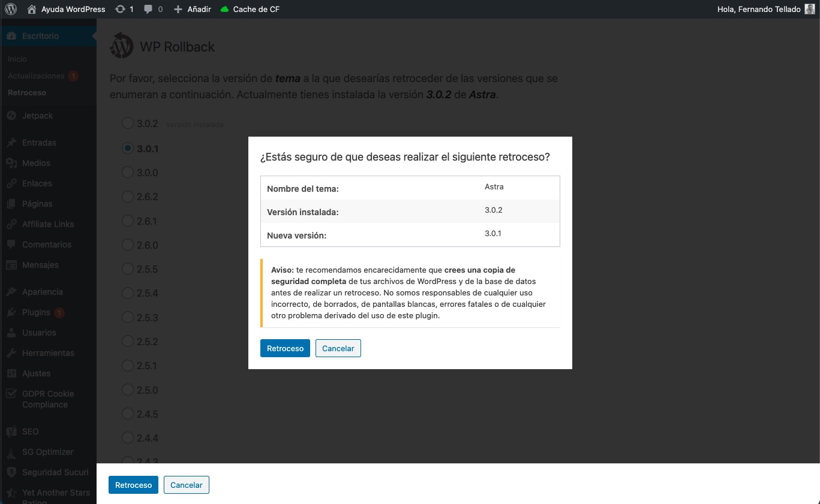Viewport: 820px width, 504px height.
Task: Click the WP Rollback logo
Action: tap(122, 46)
